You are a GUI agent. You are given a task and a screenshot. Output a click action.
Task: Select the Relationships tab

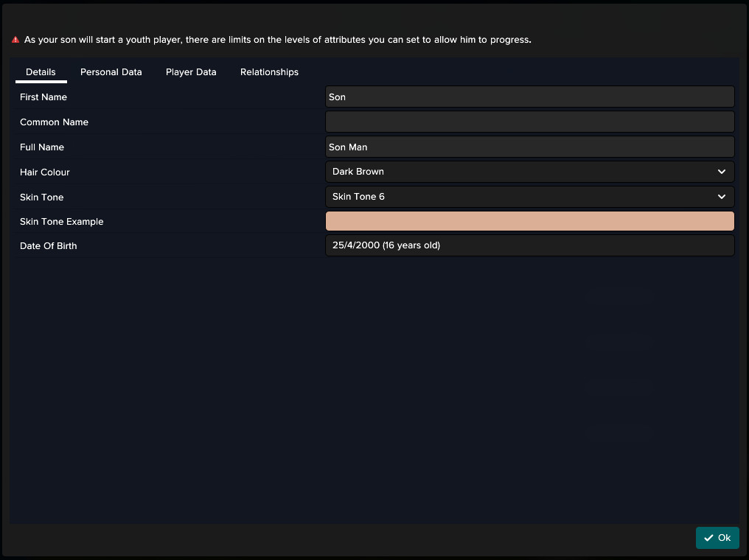[x=269, y=72]
